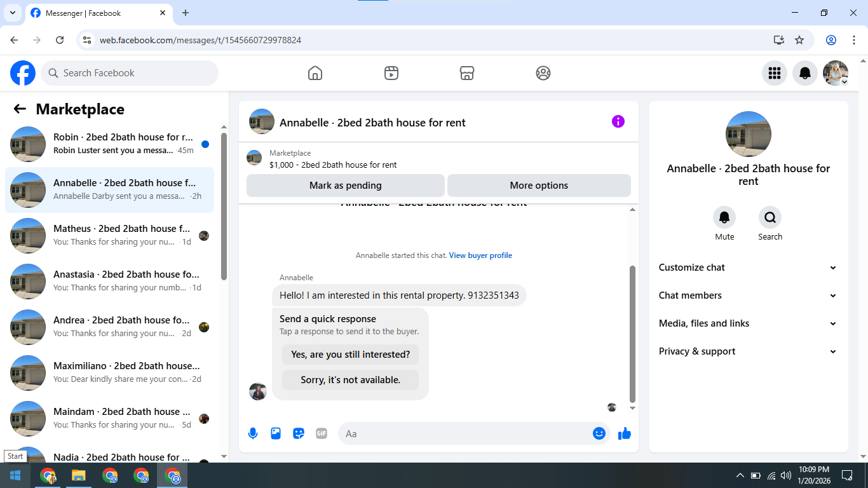Go back from Marketplace chats arrow
Viewport: 868px width, 488px height.
(x=20, y=109)
